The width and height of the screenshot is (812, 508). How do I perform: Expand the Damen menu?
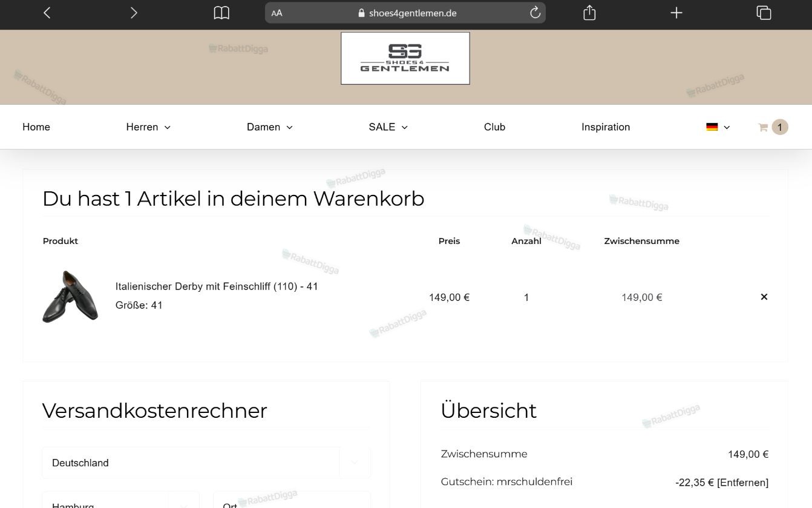[270, 127]
